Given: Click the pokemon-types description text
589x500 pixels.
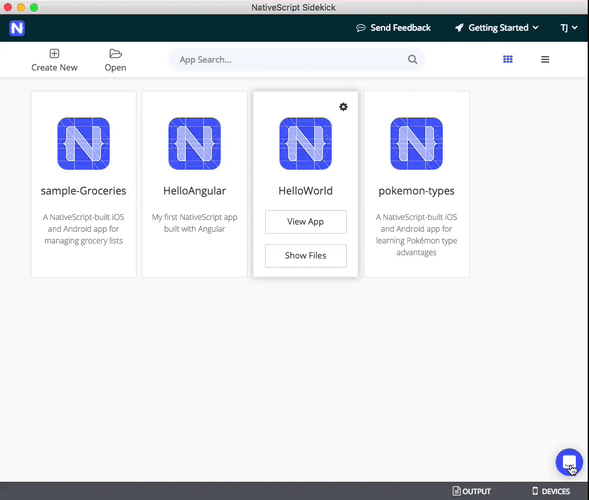Looking at the screenshot, I should click(417, 234).
